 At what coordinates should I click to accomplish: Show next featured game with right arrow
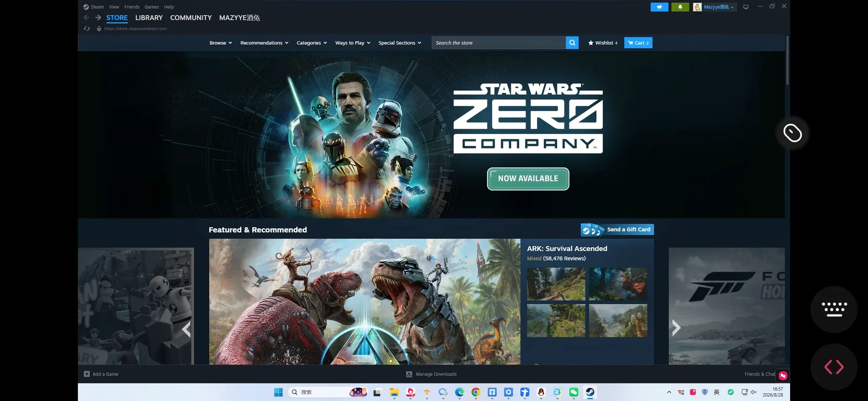coord(677,327)
